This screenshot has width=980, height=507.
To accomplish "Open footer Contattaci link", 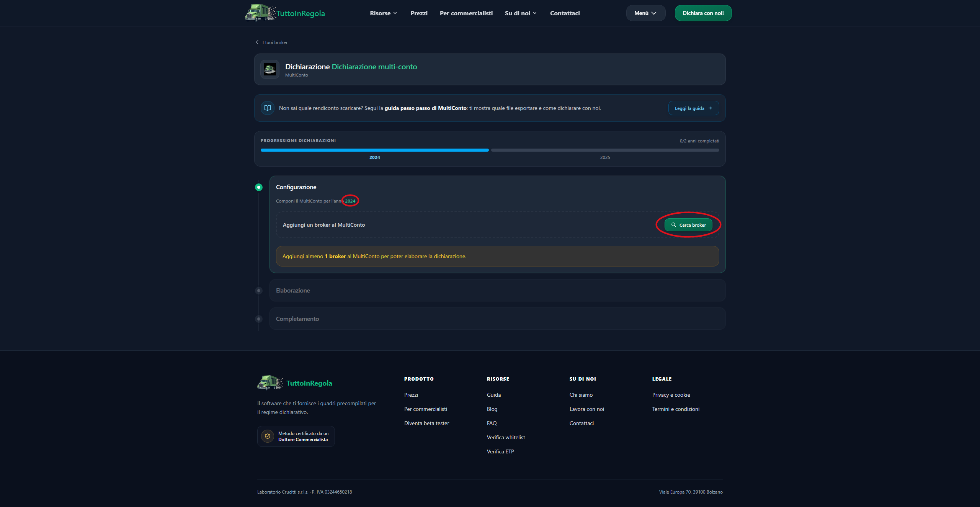I will click(581, 423).
